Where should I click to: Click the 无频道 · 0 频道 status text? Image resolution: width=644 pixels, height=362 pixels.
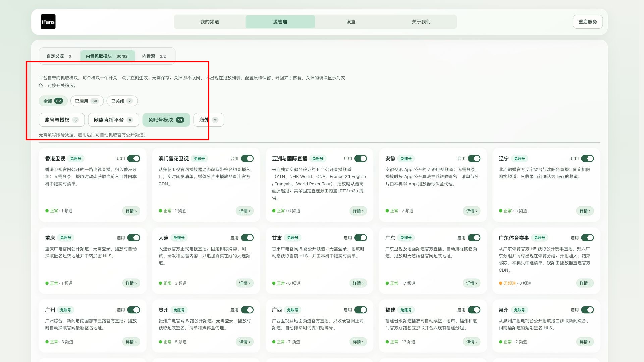coord(515,283)
